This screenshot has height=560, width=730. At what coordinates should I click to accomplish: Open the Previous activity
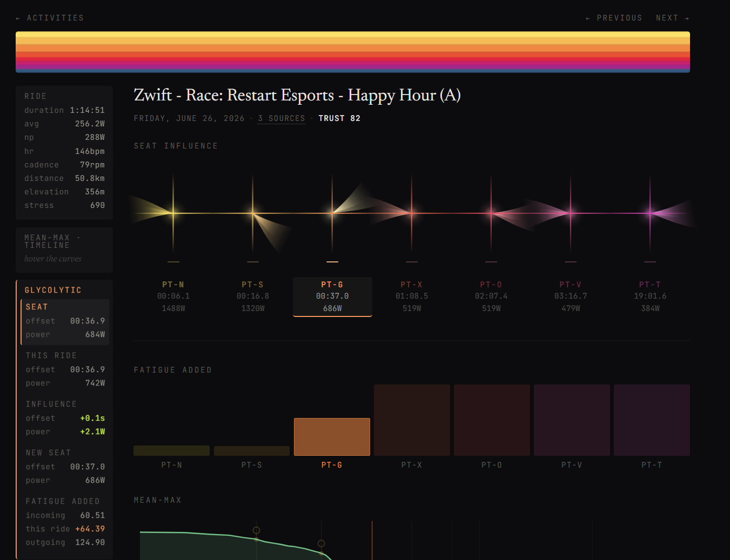click(614, 18)
